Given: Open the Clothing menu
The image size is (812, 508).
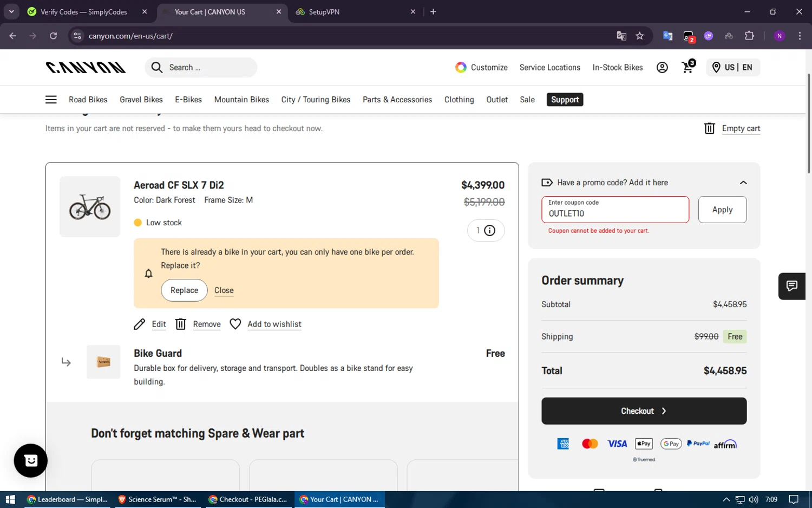Looking at the screenshot, I should tap(459, 100).
